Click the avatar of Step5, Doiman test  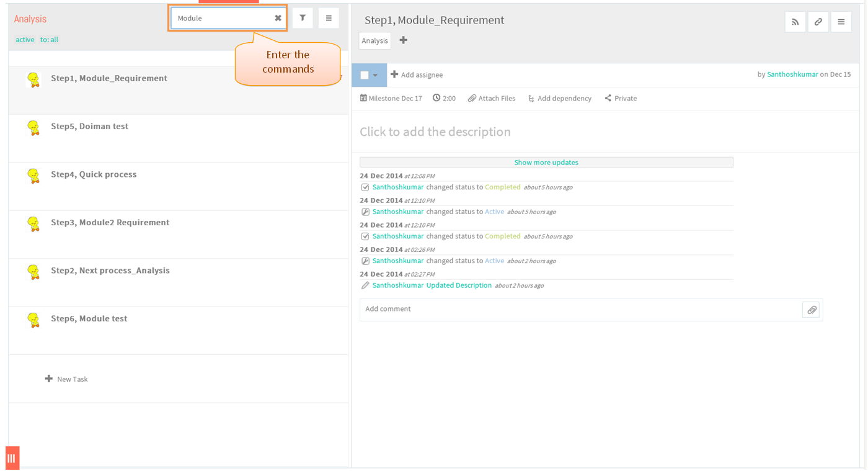pyautogui.click(x=33, y=128)
